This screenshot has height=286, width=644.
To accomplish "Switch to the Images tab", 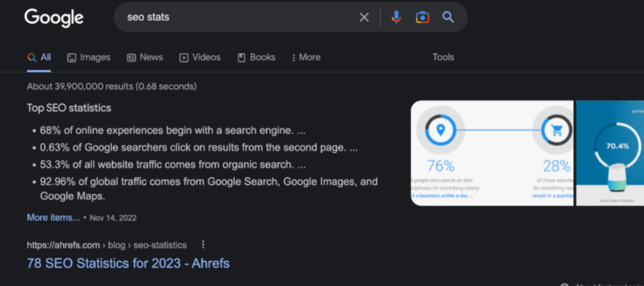I will 89,57.
